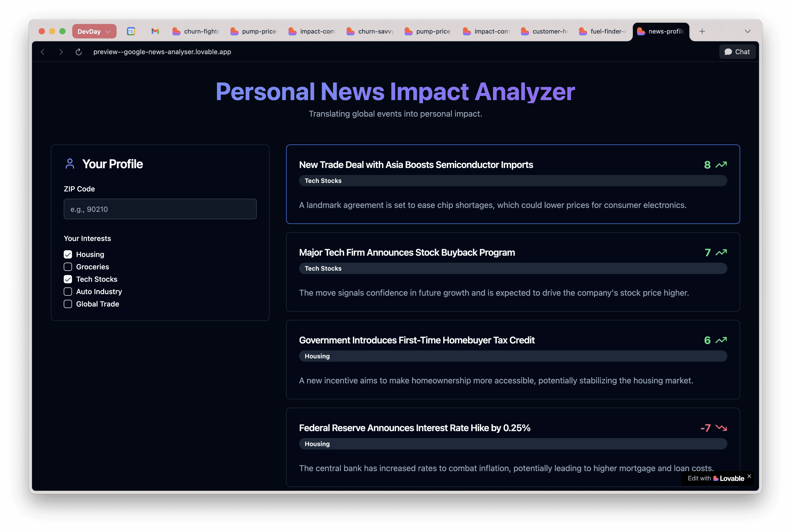The image size is (791, 532).
Task: Close the Edit with Lovable badge
Action: coord(749,476)
